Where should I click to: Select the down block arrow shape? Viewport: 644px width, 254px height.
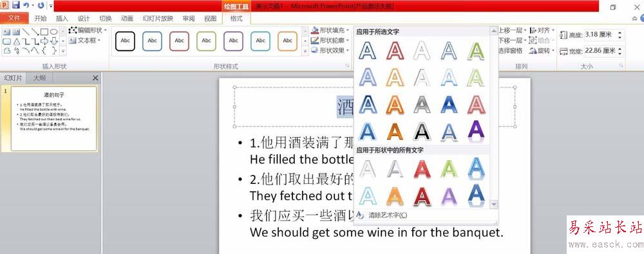[x=54, y=41]
